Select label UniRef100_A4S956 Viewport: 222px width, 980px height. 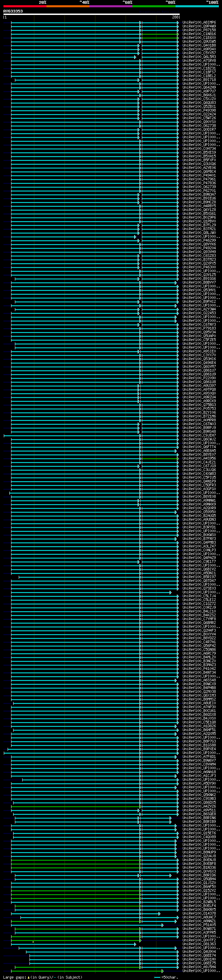click(x=199, y=459)
